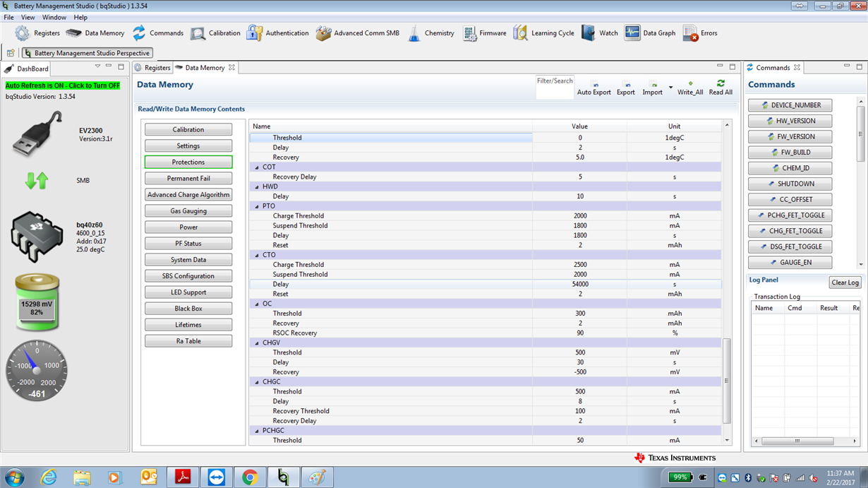This screenshot has height=488, width=868.
Task: Click the Windows Start button
Action: point(14,477)
